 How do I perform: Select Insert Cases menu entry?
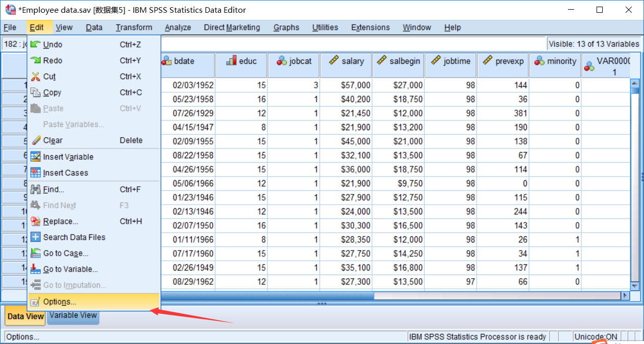coord(94,173)
